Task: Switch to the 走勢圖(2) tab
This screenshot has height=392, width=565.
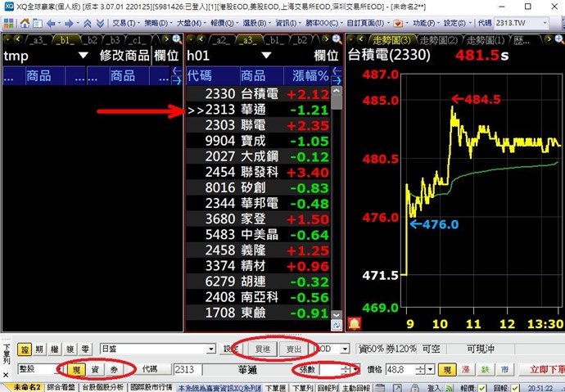Action: tap(438, 40)
